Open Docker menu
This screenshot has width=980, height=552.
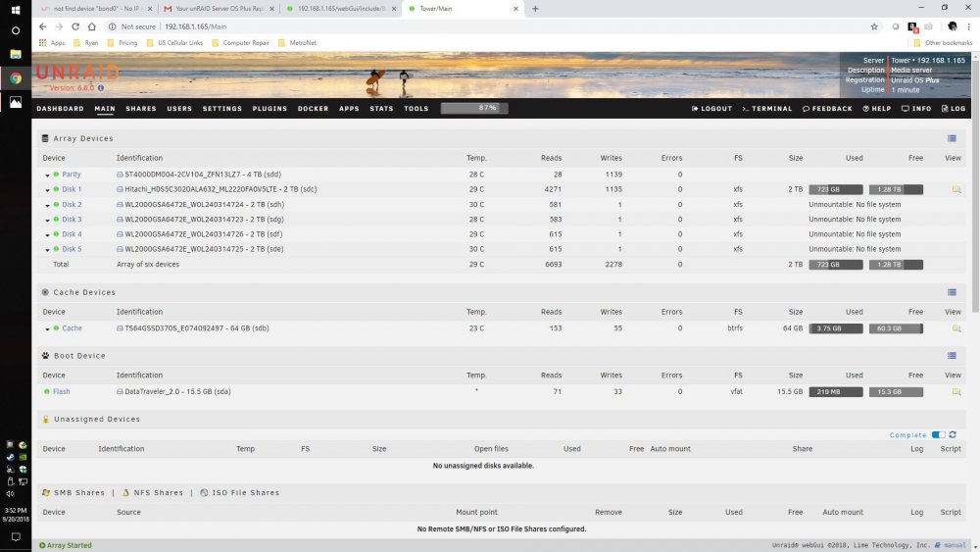[314, 108]
